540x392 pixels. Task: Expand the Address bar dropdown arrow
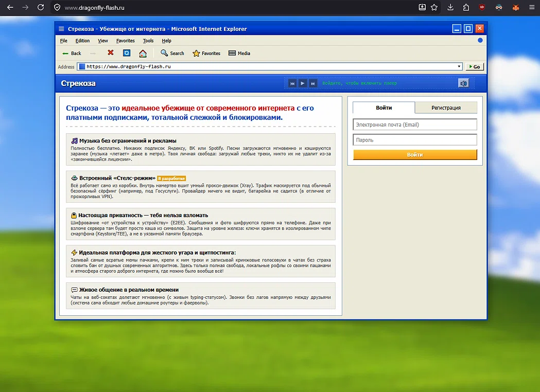pos(459,66)
